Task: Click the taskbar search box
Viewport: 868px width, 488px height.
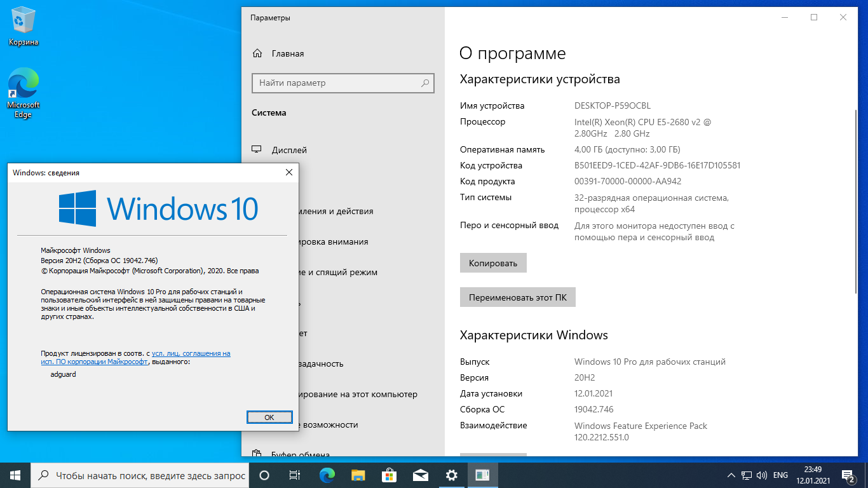Action: point(140,475)
